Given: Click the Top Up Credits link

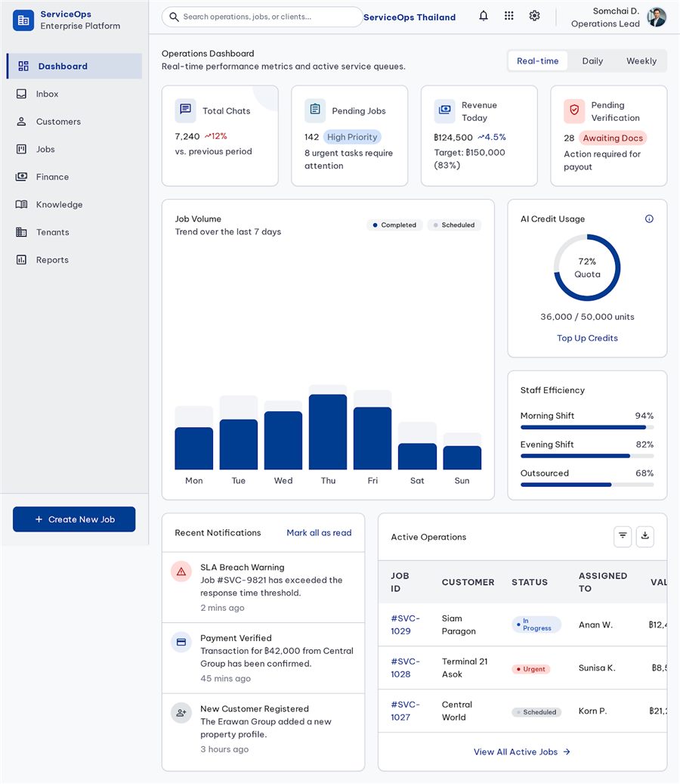Looking at the screenshot, I should pyautogui.click(x=587, y=338).
